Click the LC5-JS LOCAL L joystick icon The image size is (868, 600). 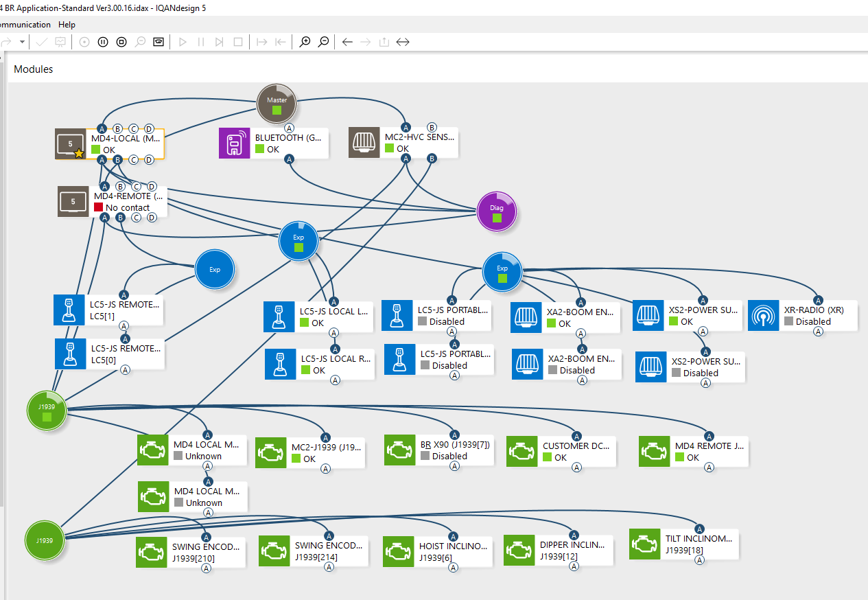tap(279, 317)
